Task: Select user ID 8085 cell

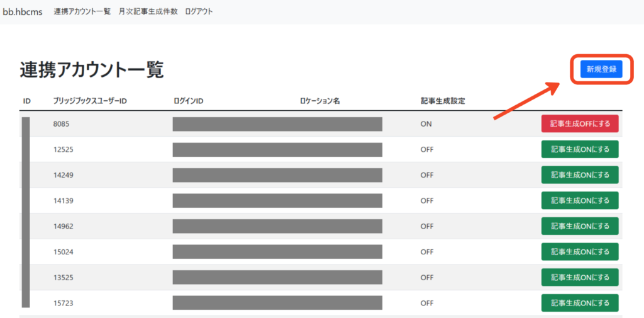Action: tap(61, 124)
